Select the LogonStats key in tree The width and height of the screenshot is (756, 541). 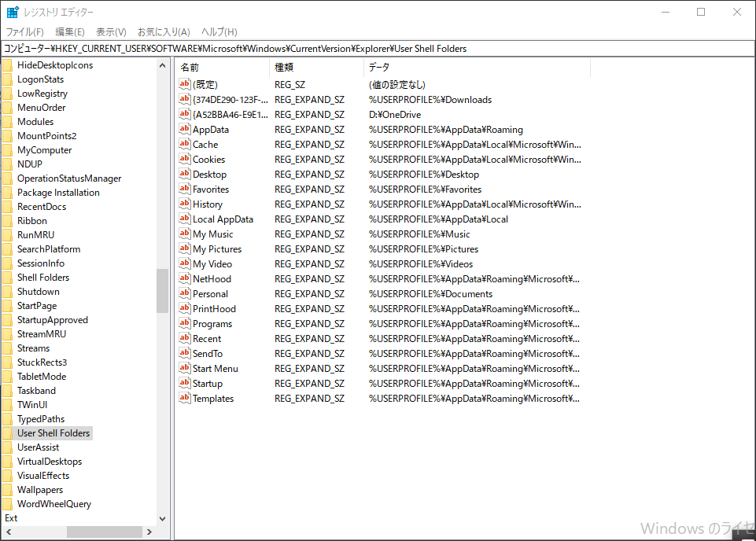pos(40,79)
